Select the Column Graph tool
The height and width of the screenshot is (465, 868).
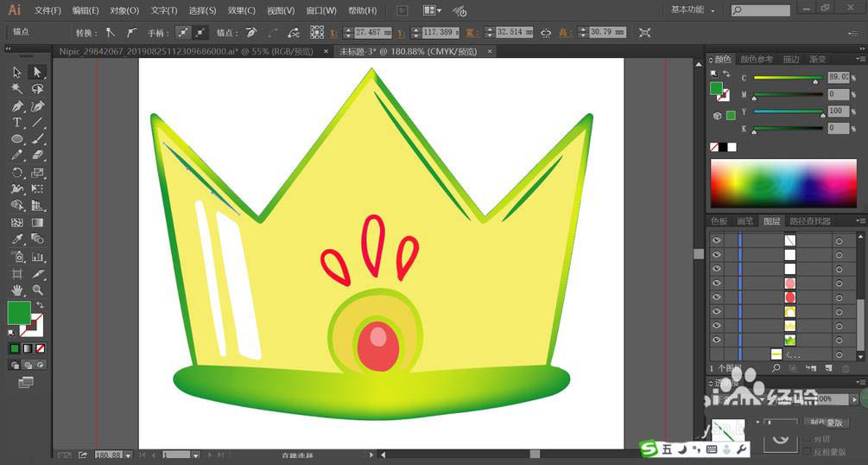37,257
